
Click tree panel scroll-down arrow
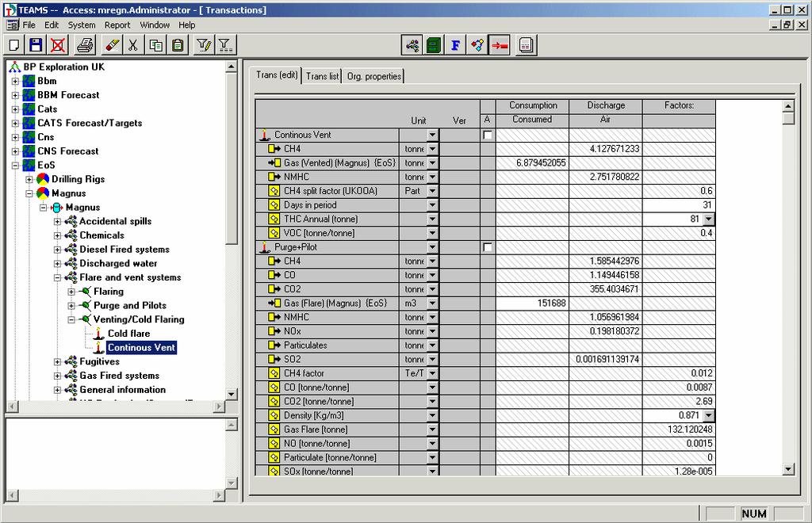232,394
